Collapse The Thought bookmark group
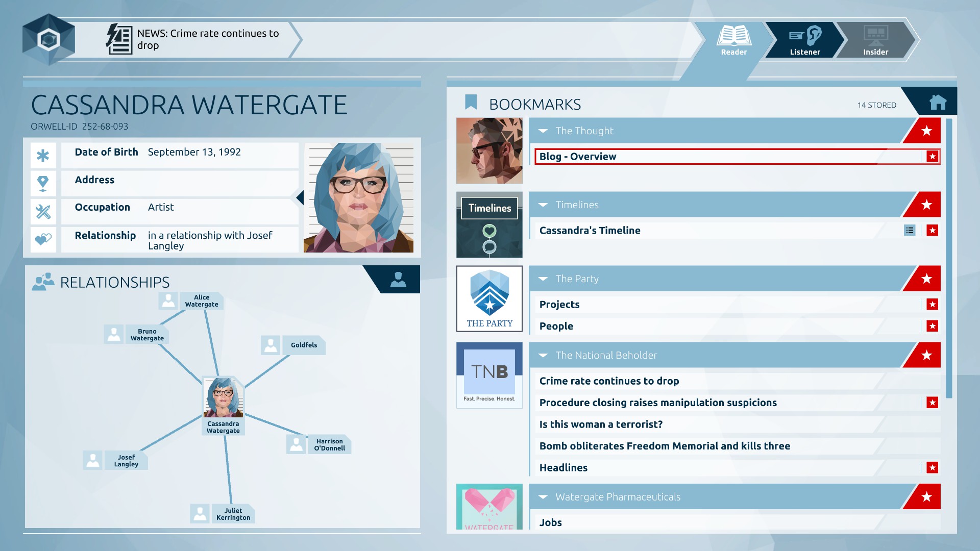 click(x=543, y=131)
